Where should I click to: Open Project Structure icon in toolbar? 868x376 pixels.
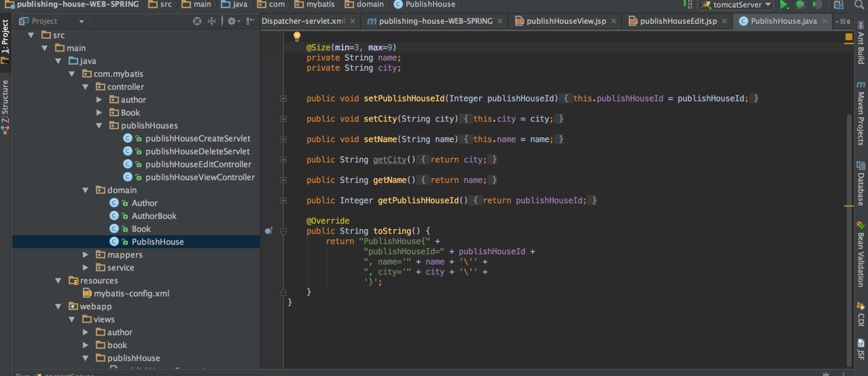coord(839,5)
